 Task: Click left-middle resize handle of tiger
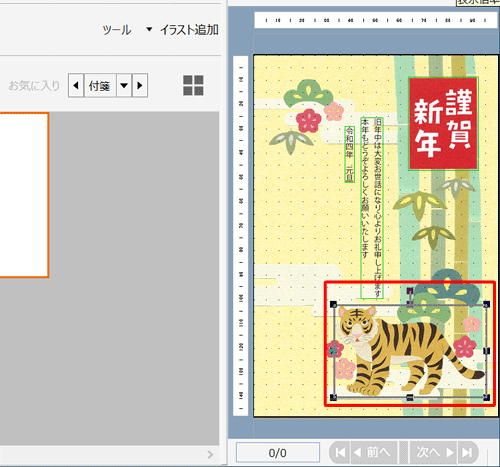333,351
